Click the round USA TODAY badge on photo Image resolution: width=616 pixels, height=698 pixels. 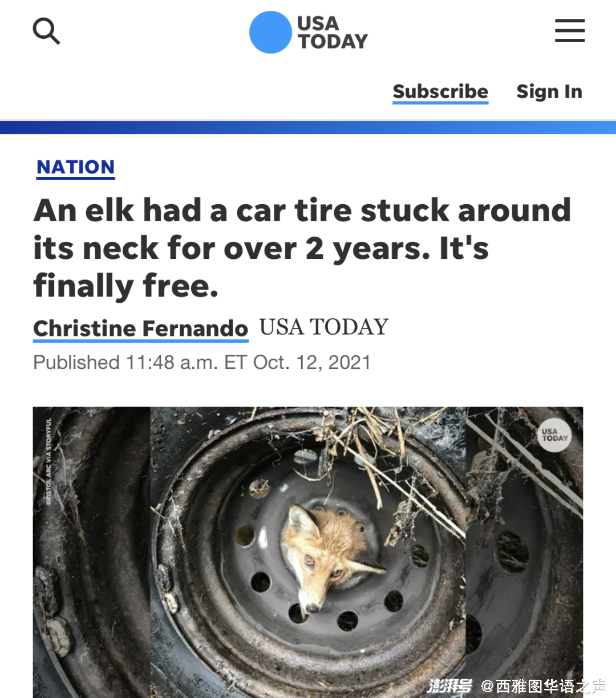[554, 436]
